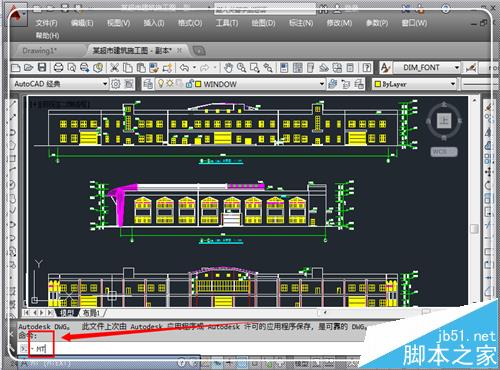Viewport: 500px width, 370px height.
Task: Activate the Pan hand tool
Action: [x=228, y=68]
